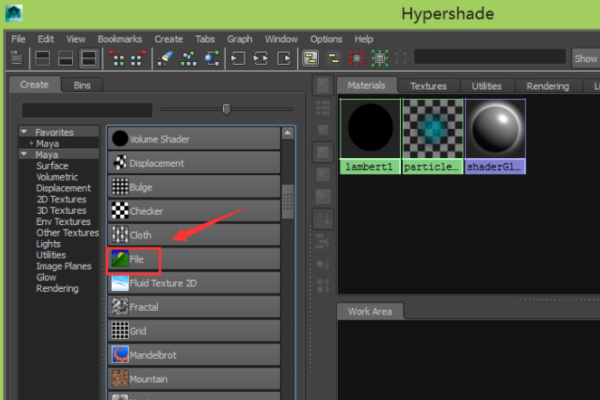Screen dimensions: 600x400
Task: Click the simple node view icon
Action: [334, 59]
